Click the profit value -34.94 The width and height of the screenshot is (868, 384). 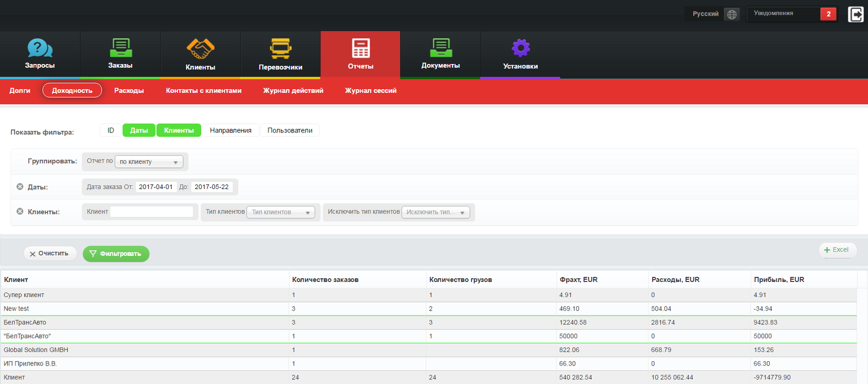763,309
